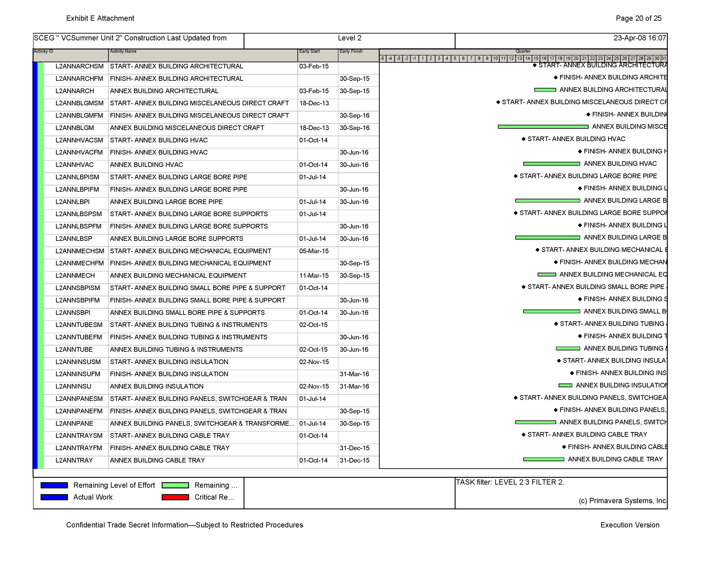Select the L2ANNLBPIFM activity ID cell
Viewport: 728px width, 563px height.
point(77,189)
